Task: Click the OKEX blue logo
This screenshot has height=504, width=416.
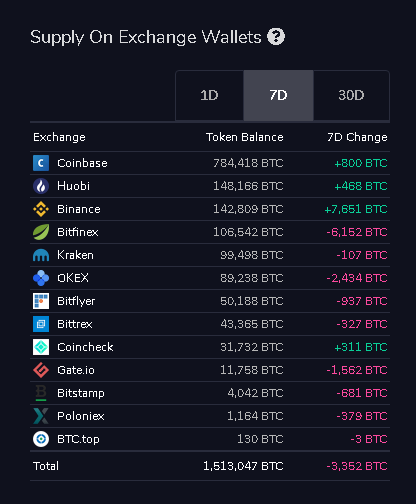Action: (x=41, y=278)
